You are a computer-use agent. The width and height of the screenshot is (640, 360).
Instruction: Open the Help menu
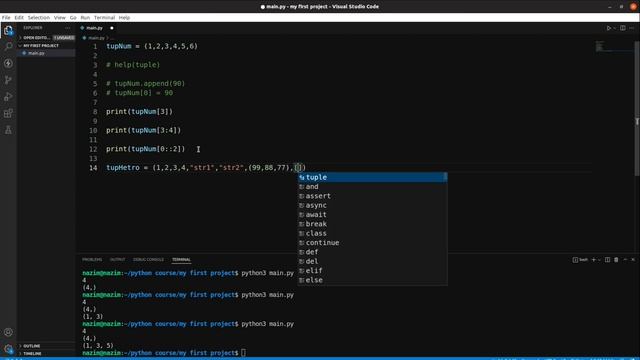124,18
